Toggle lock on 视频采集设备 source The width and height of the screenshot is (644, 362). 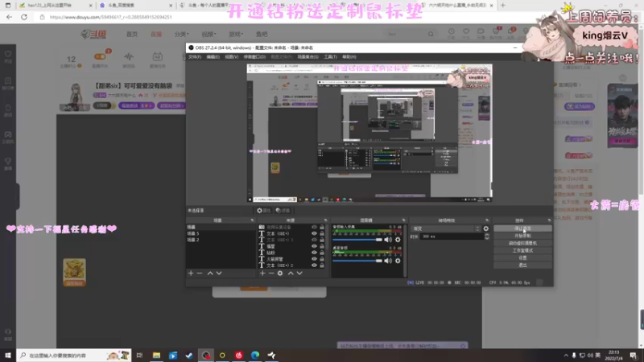pyautogui.click(x=322, y=227)
